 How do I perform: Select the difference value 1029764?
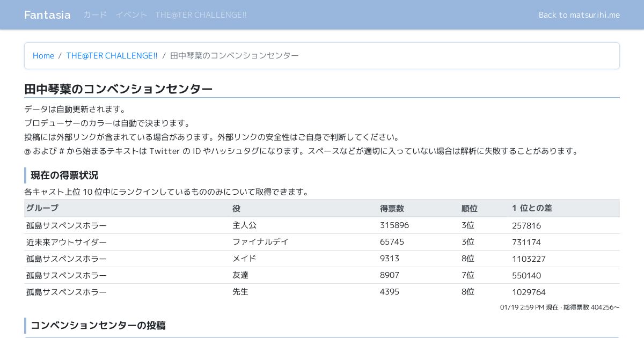point(529,292)
